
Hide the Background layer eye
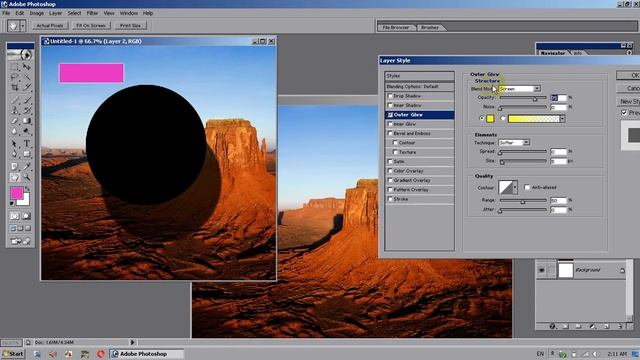pyautogui.click(x=541, y=270)
